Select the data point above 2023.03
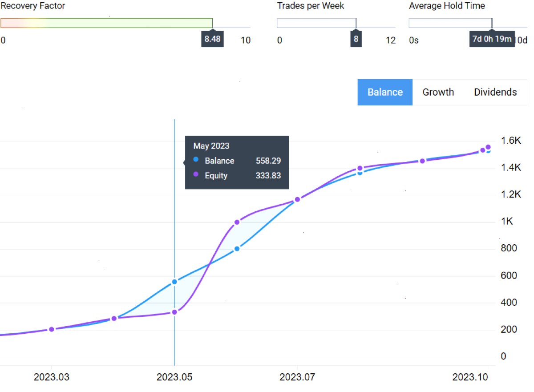 tap(52, 329)
